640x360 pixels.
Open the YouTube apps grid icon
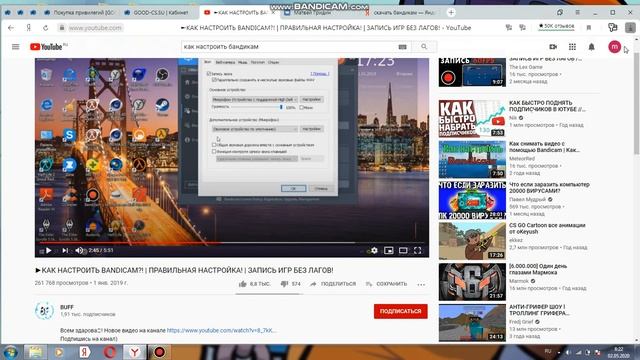572,47
